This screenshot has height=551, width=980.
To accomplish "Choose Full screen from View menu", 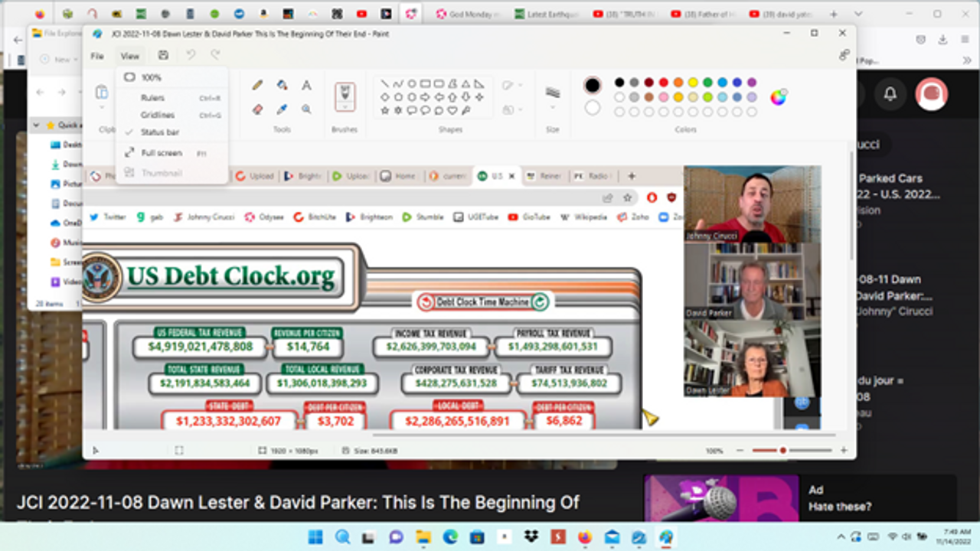I will [161, 153].
